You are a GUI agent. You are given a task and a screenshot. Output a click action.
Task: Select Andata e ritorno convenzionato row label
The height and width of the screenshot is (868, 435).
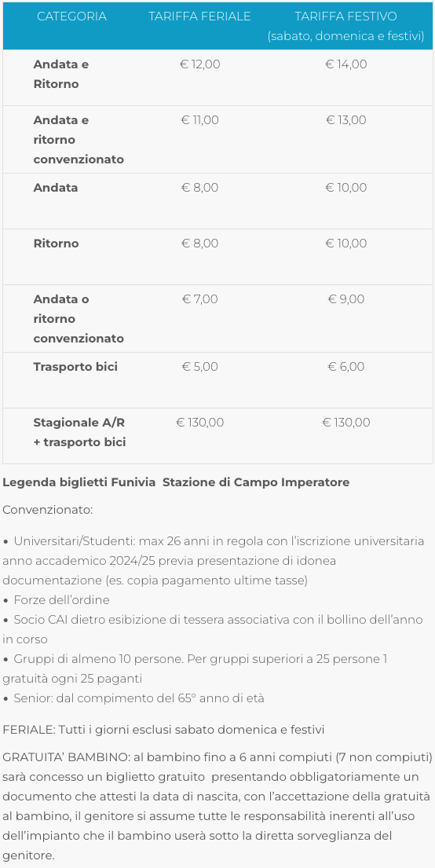tap(79, 140)
